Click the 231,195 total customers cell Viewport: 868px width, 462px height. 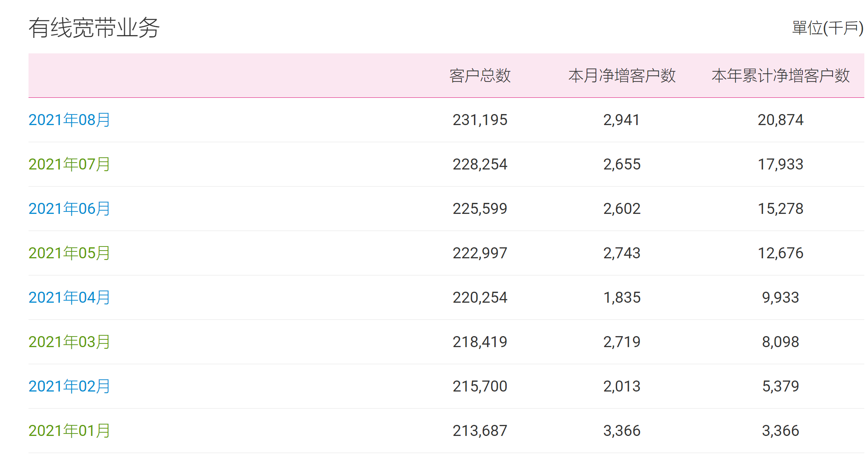[480, 120]
